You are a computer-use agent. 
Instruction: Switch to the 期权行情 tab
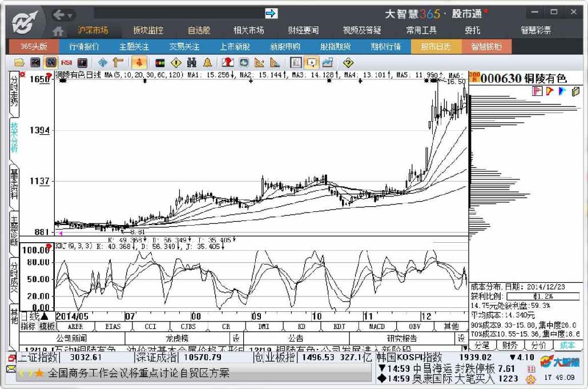pos(385,46)
